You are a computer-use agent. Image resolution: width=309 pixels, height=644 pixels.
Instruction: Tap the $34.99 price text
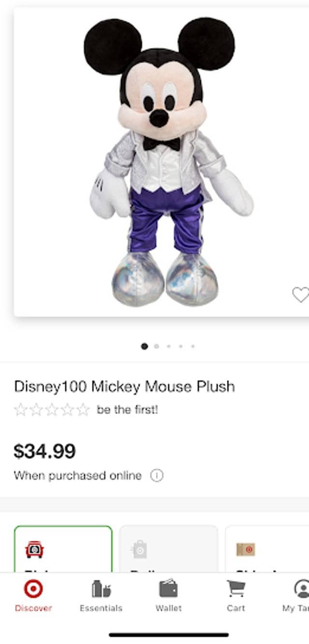pos(44,451)
